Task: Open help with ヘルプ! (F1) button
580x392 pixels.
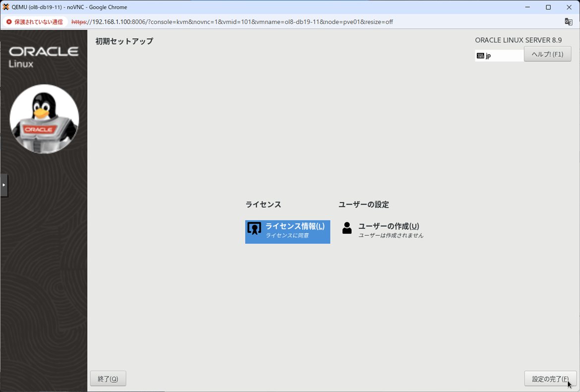Action: tap(547, 54)
